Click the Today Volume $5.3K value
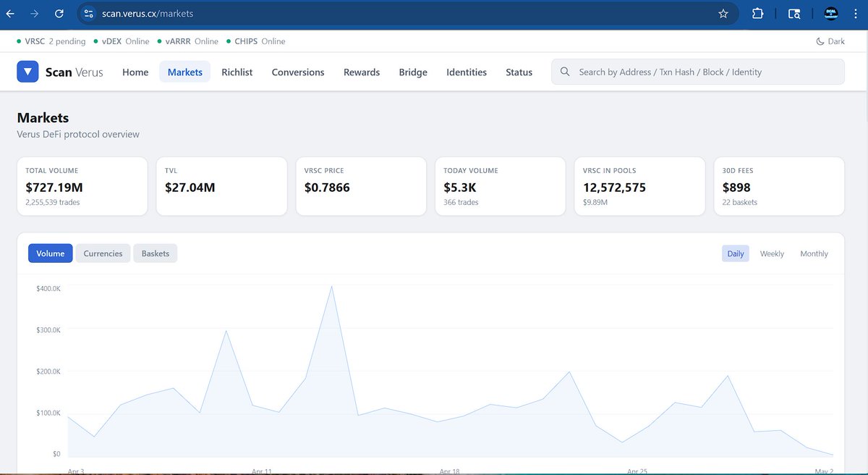Viewport: 868px width, 475px height. point(461,188)
